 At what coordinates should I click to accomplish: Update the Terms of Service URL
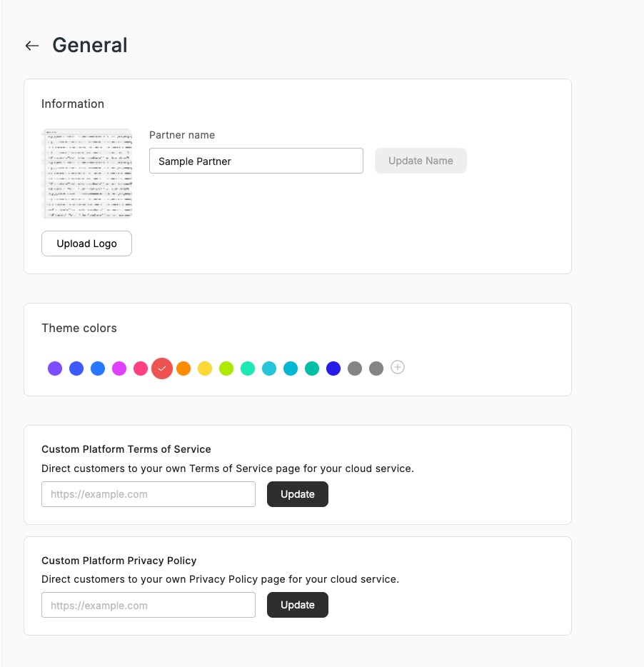(298, 494)
